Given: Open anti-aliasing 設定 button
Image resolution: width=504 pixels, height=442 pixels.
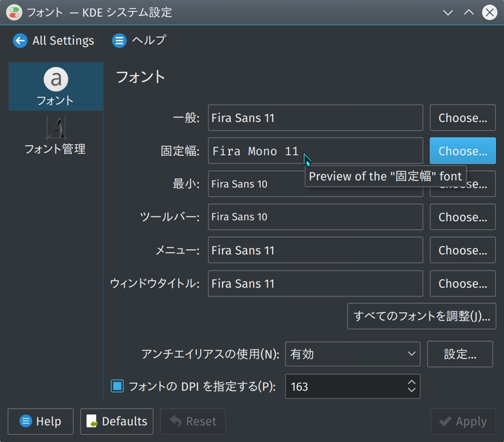Looking at the screenshot, I should point(460,354).
